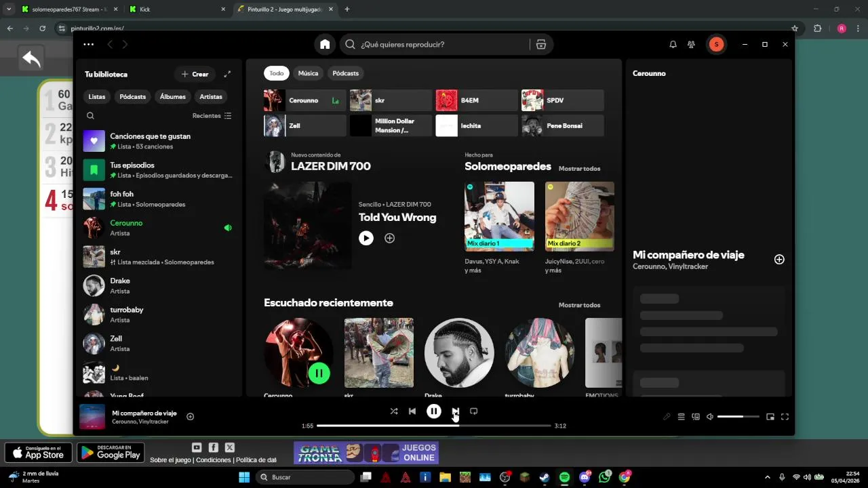This screenshot has height=488, width=868.
Task: Open the Crear menu button
Action: pyautogui.click(x=195, y=74)
